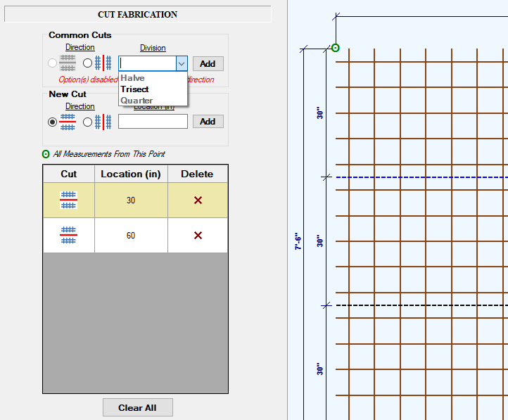508x420 pixels.
Task: Click the horizontal cut icon in the 30 row
Action: point(68,201)
